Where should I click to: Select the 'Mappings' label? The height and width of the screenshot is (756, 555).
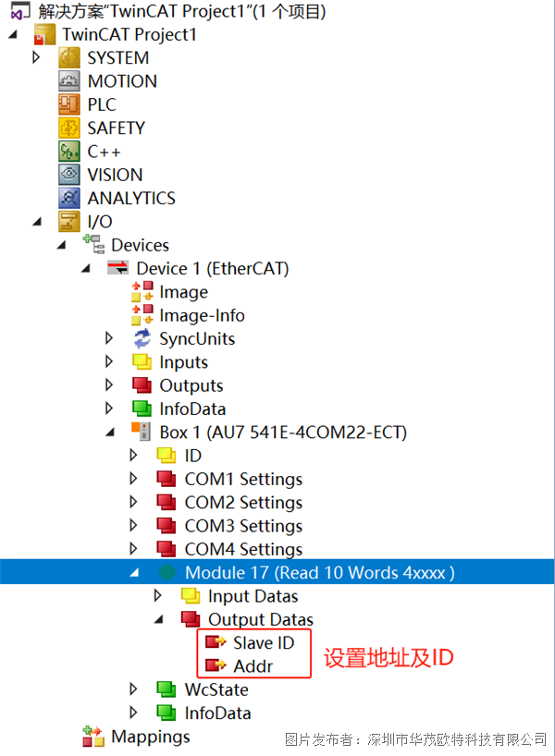(151, 737)
